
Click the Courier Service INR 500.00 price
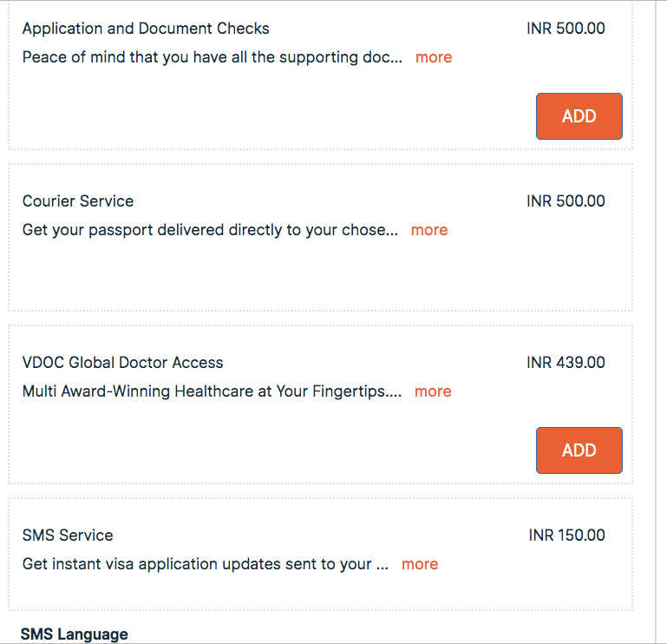coord(566,201)
